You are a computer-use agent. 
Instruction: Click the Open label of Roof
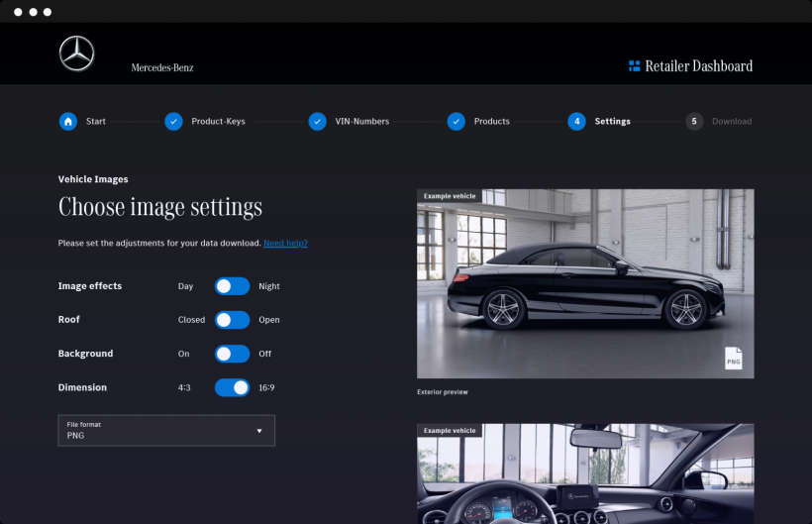tap(269, 320)
